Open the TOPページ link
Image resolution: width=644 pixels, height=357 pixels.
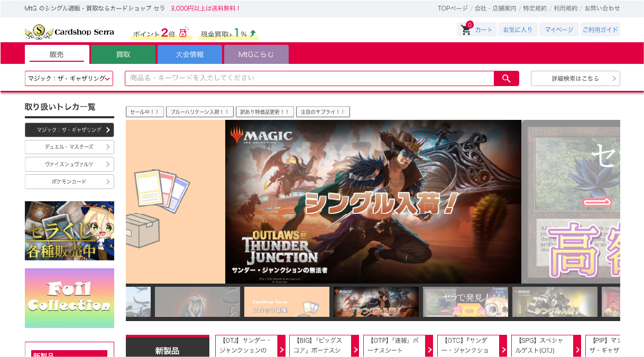point(453,8)
